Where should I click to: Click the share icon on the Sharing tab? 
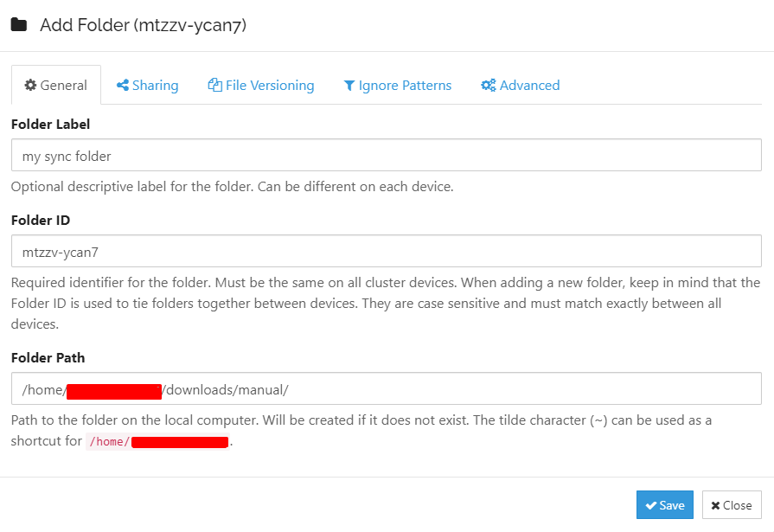click(x=124, y=85)
